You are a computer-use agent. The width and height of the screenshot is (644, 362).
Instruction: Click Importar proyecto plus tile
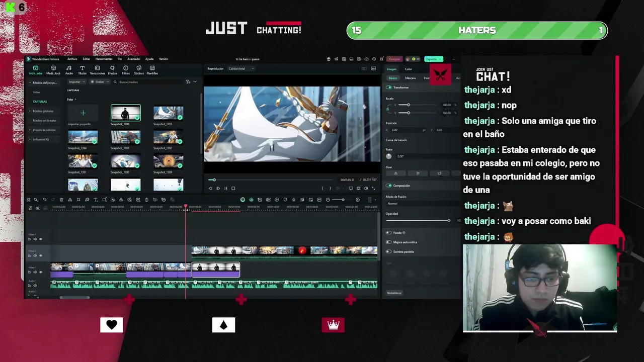pyautogui.click(x=83, y=113)
